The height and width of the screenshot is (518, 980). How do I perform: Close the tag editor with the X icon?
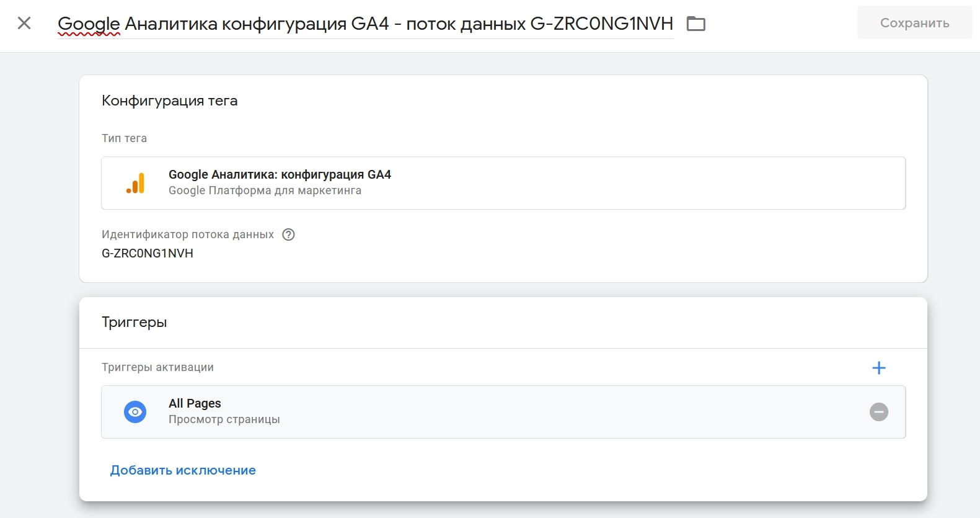tap(24, 24)
